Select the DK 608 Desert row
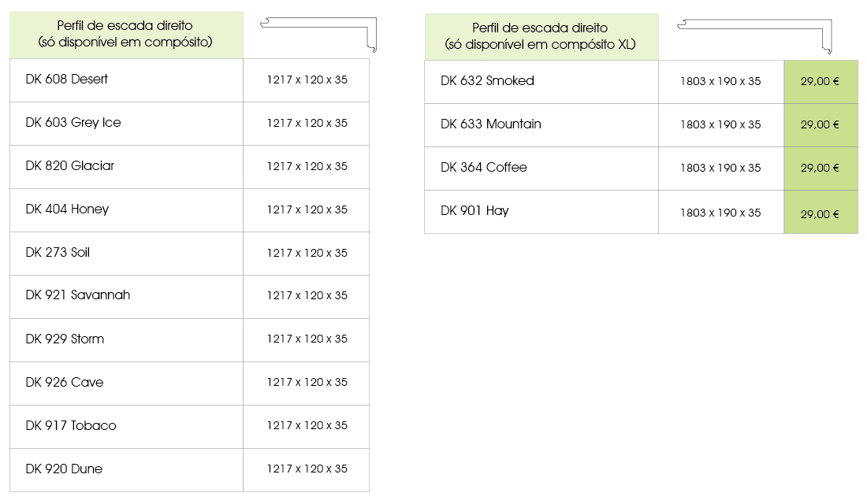Image resolution: width=867 pixels, height=504 pixels. coord(67,80)
